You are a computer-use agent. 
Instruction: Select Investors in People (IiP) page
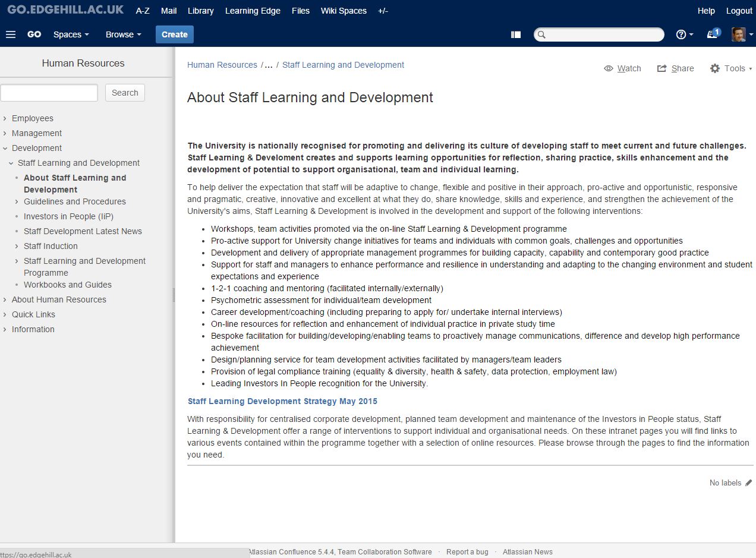68,216
